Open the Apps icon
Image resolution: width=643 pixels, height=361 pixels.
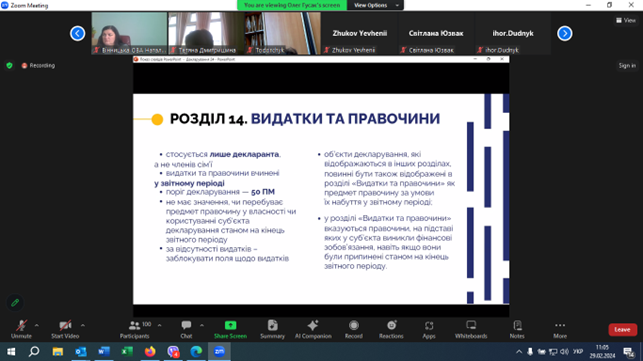coord(429,325)
